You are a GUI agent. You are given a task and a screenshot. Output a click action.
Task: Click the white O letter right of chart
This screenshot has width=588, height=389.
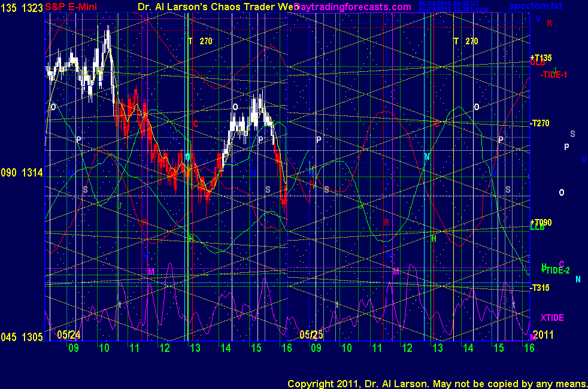[x=562, y=193]
